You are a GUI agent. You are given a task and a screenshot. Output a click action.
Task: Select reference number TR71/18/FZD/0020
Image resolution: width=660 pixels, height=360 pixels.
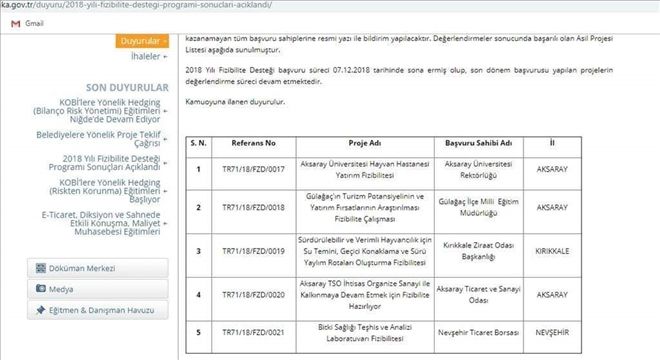[253, 295]
